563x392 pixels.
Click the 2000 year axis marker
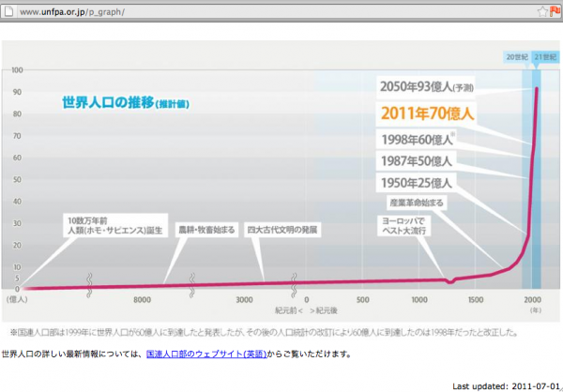point(533,300)
